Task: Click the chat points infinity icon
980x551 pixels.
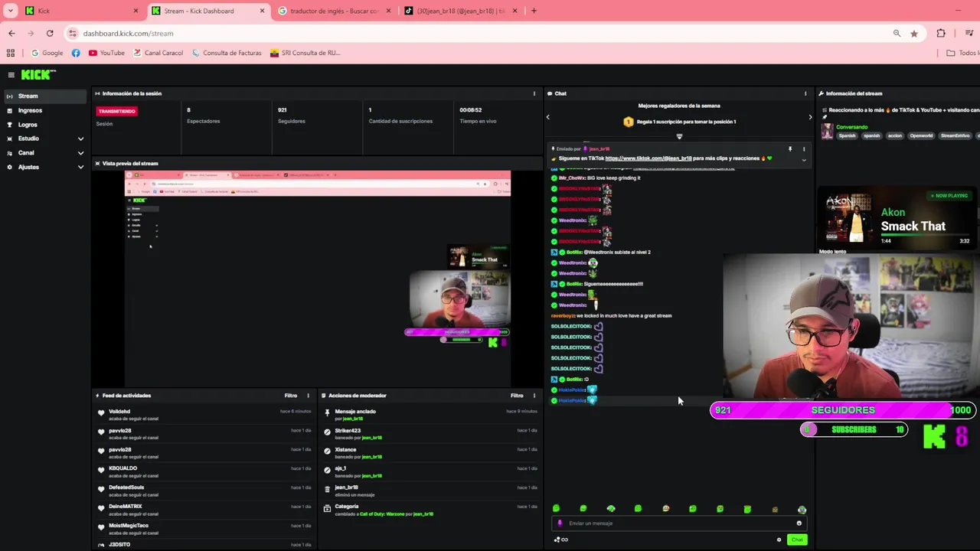Action: point(561,540)
